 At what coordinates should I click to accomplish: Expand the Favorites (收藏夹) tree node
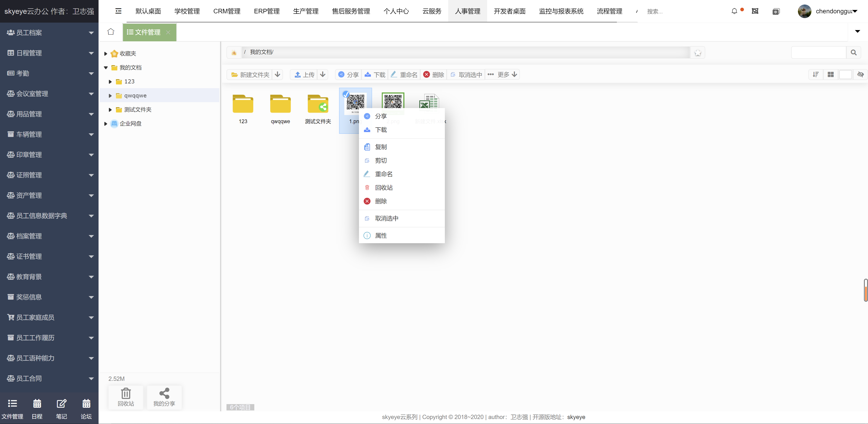click(x=106, y=54)
